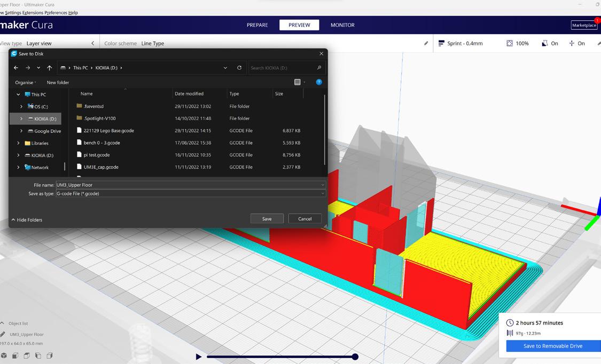Open the dialog help icon
601x364 pixels.
click(x=318, y=82)
